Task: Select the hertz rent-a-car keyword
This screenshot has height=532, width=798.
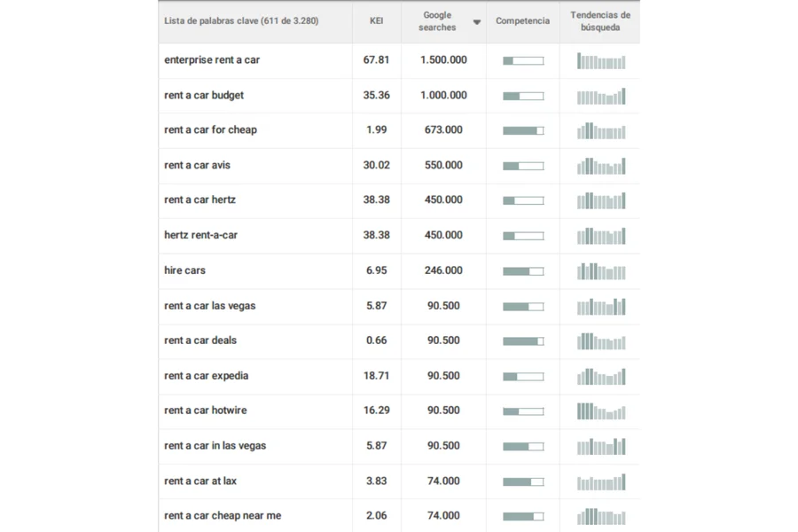Action: click(x=200, y=235)
